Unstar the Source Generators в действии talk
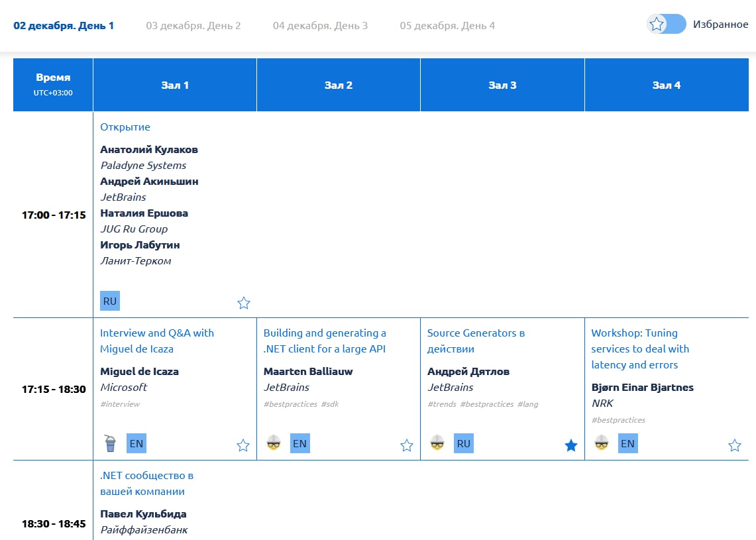The width and height of the screenshot is (756, 540). [571, 445]
